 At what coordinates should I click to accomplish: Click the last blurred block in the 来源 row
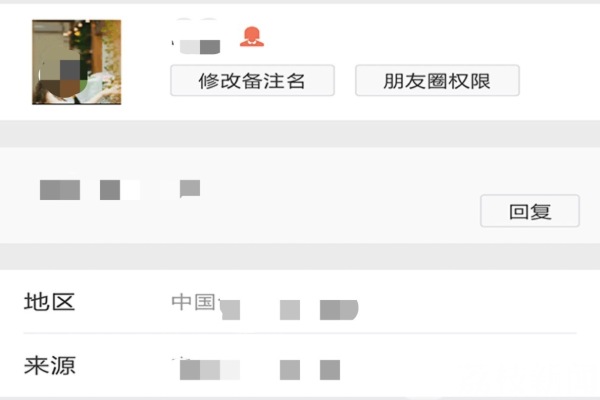click(330, 370)
